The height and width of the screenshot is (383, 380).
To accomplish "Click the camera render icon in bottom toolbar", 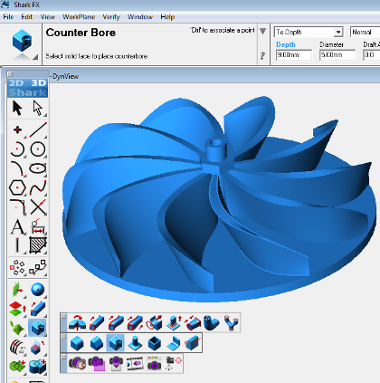I will 77,364.
